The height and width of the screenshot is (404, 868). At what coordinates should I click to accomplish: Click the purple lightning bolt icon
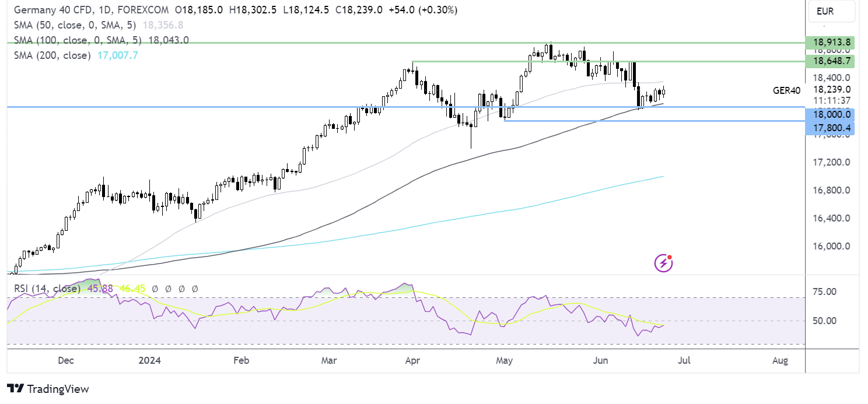click(663, 264)
